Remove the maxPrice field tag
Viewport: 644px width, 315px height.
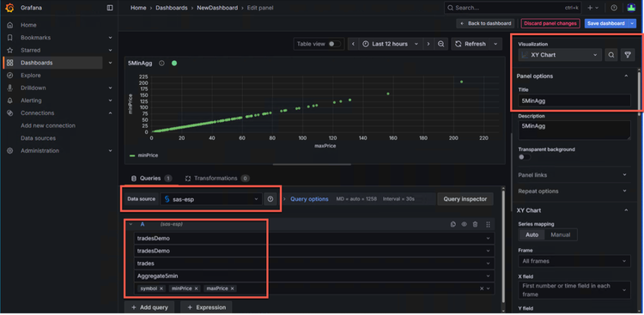(x=233, y=288)
